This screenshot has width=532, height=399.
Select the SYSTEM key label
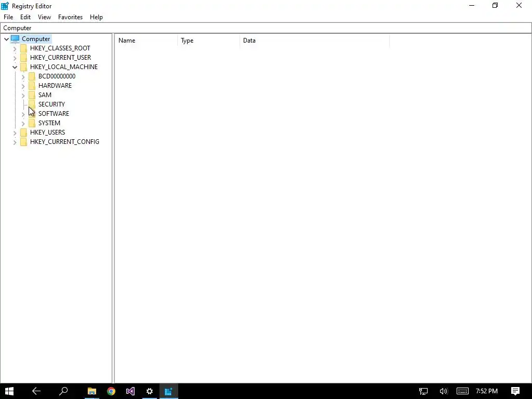(49, 123)
